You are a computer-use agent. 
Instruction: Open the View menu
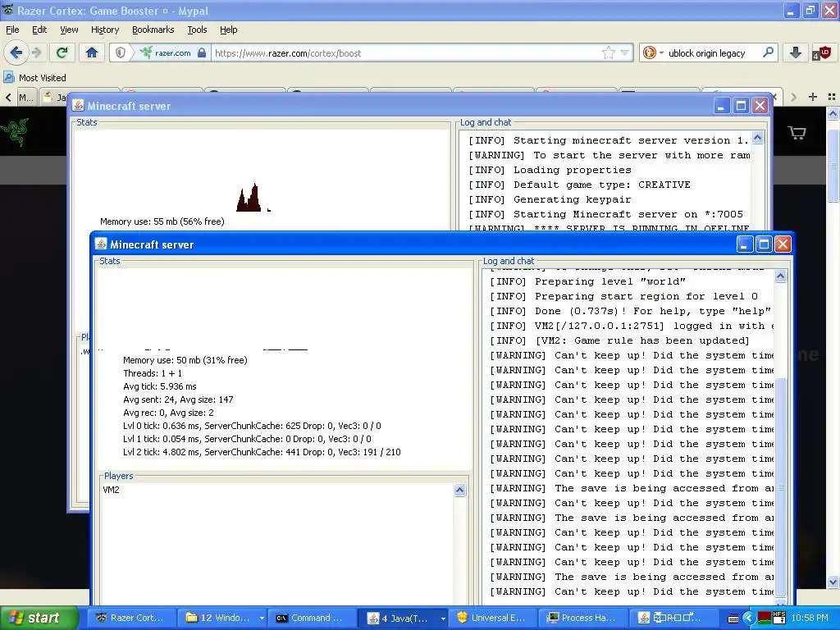point(69,30)
